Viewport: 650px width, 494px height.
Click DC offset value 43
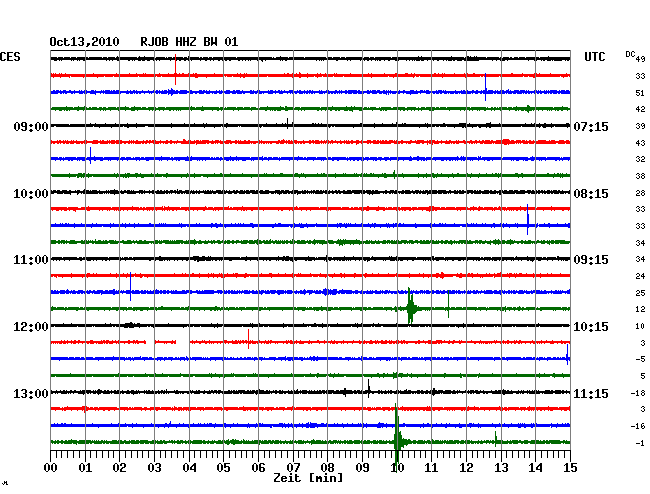(x=640, y=143)
